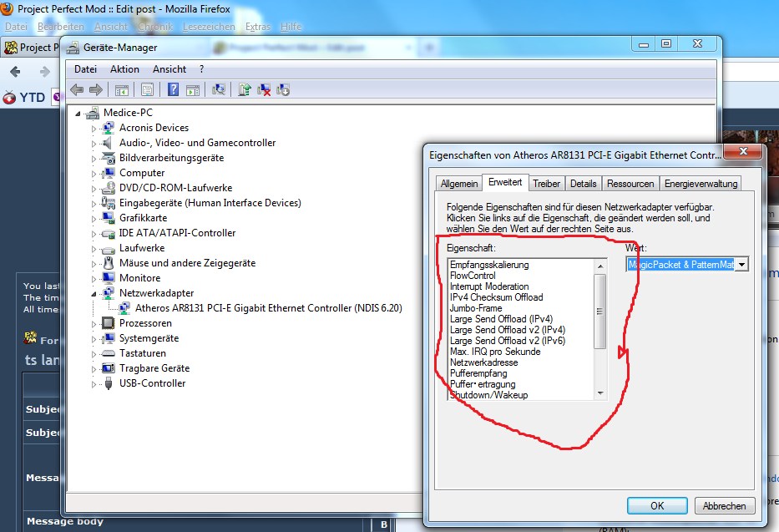Screen dimensions: 779x532
Task: Expand the USB-Controller tree node
Action: coord(94,383)
